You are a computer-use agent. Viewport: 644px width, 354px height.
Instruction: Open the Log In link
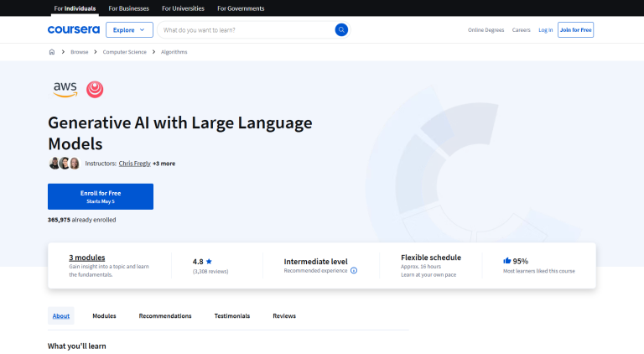pos(545,30)
